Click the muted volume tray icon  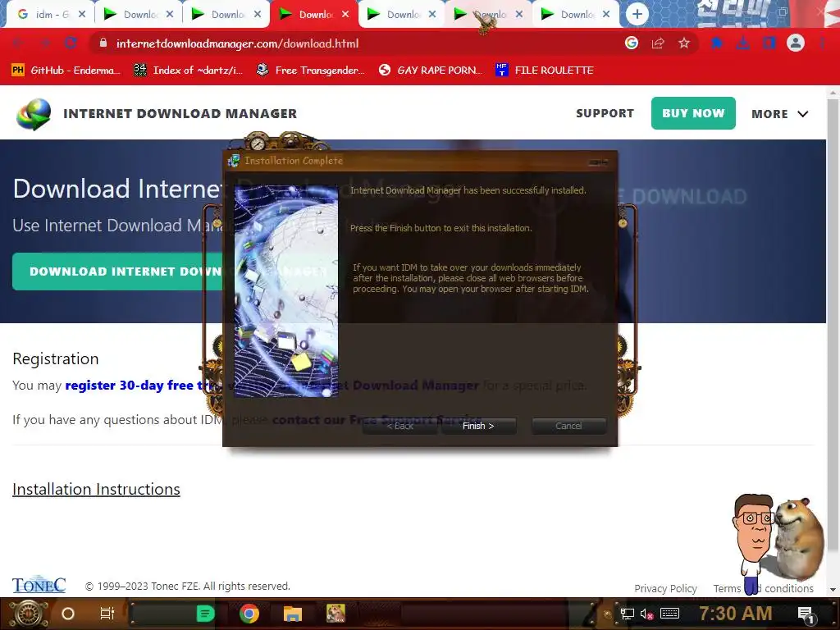(x=646, y=614)
